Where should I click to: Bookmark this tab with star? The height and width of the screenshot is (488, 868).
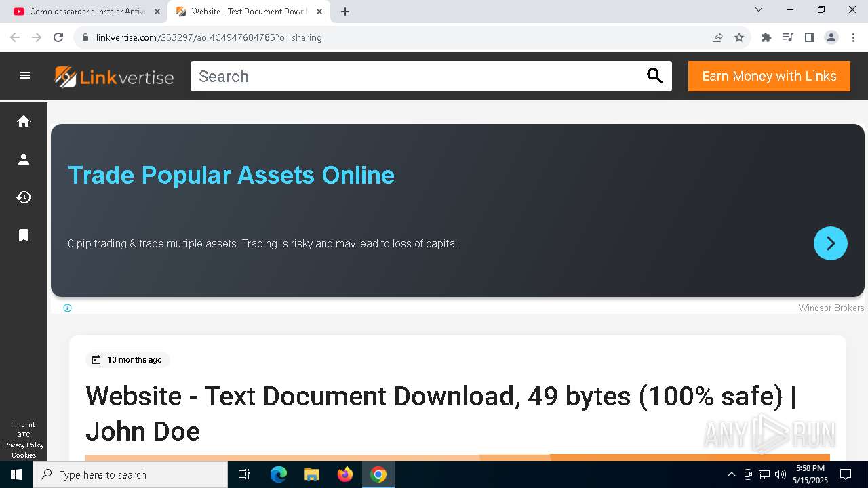[739, 37]
